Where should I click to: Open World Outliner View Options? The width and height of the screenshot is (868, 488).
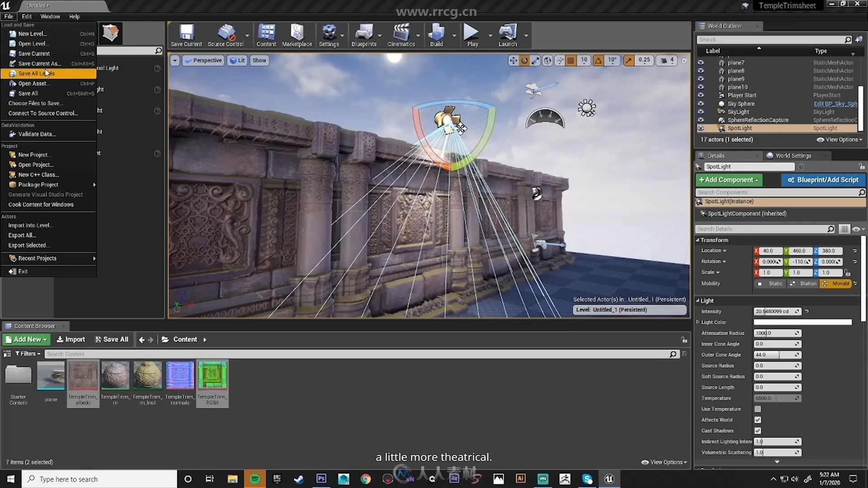[840, 140]
